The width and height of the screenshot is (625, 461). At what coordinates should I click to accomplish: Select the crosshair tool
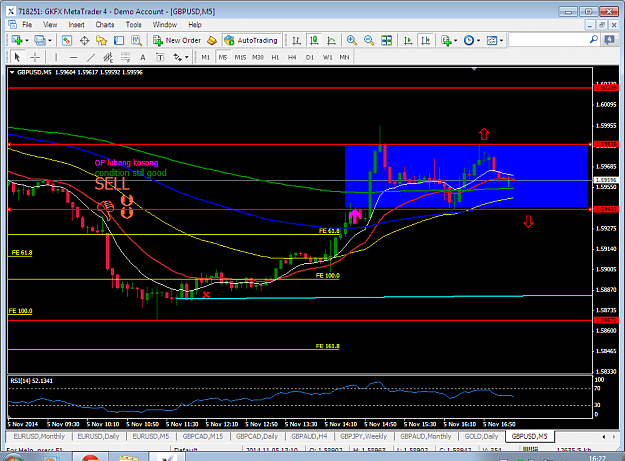tap(35, 57)
